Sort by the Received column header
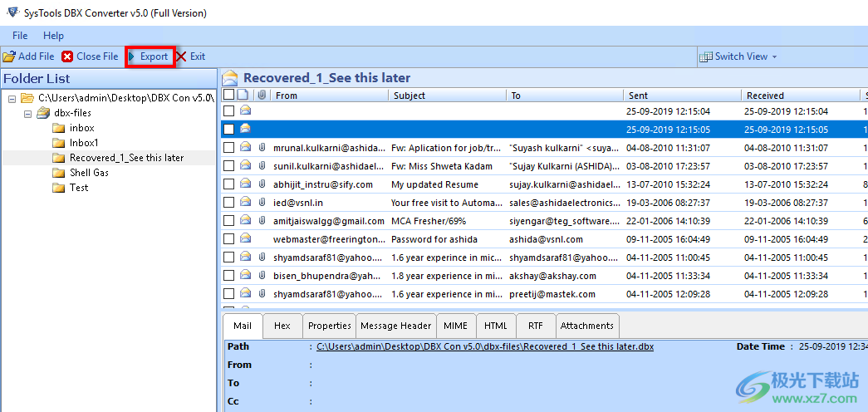Image resolution: width=868 pixels, height=412 pixels. pyautogui.click(x=801, y=96)
